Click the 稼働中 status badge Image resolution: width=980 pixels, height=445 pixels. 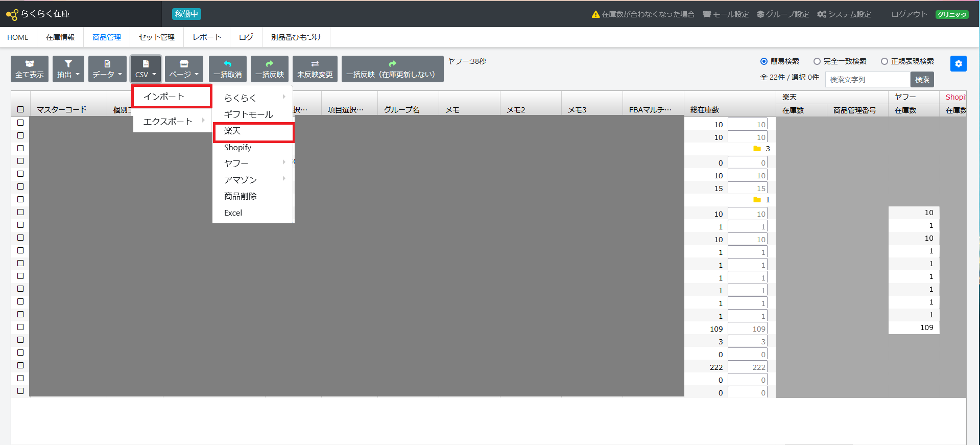click(186, 14)
